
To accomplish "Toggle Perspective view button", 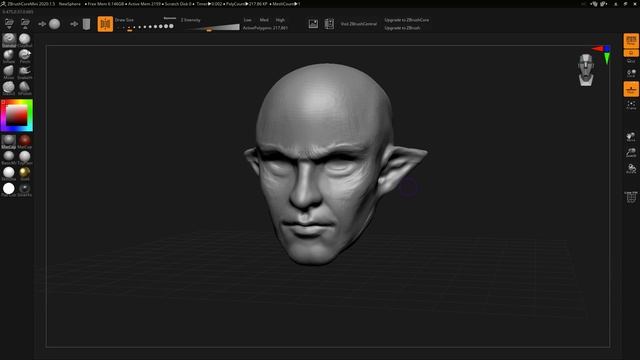I will coord(631,40).
